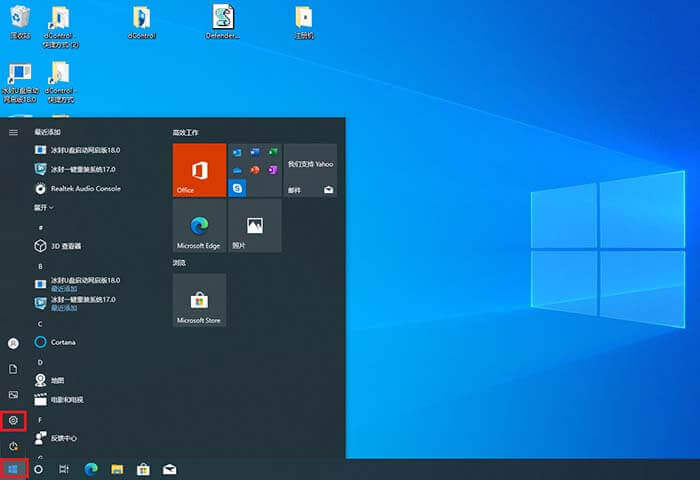Click the user account icon in sidebar
Image resolution: width=700 pixels, height=480 pixels.
tap(13, 343)
